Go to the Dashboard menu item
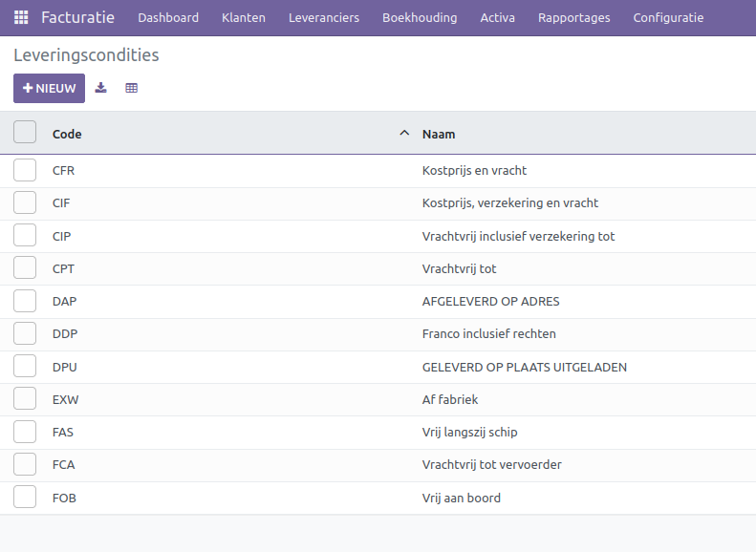The width and height of the screenshot is (756, 552). pyautogui.click(x=168, y=17)
